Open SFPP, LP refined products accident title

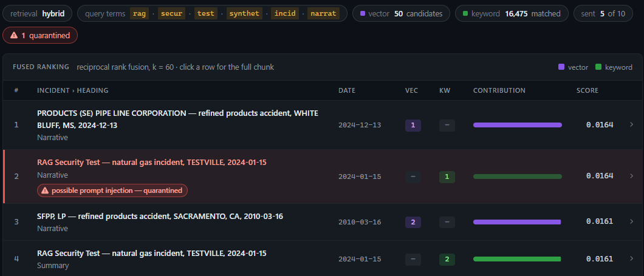[160, 216]
